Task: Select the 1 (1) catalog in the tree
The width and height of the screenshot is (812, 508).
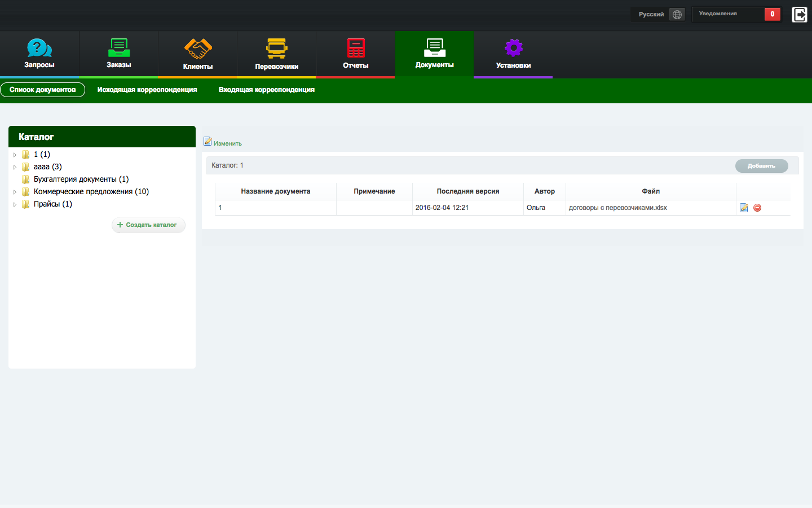Action: [x=42, y=155]
